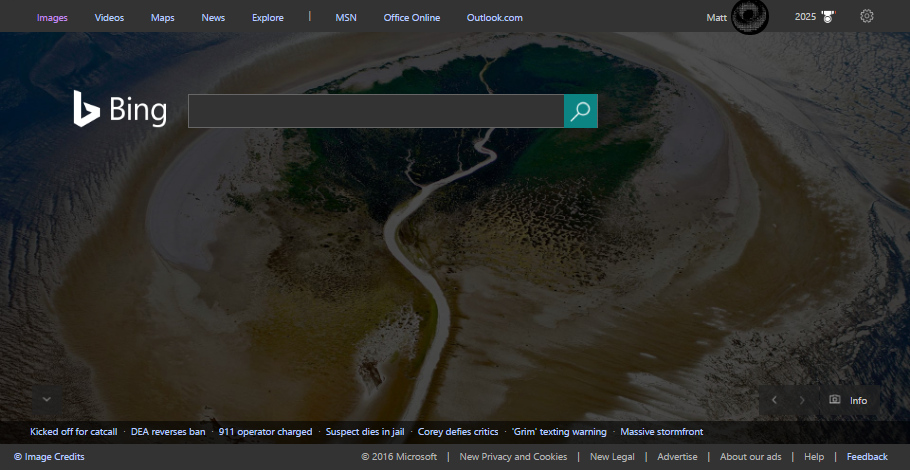Open ''Grim' texting warning' headline
Image resolution: width=910 pixels, height=470 pixels.
click(x=559, y=432)
